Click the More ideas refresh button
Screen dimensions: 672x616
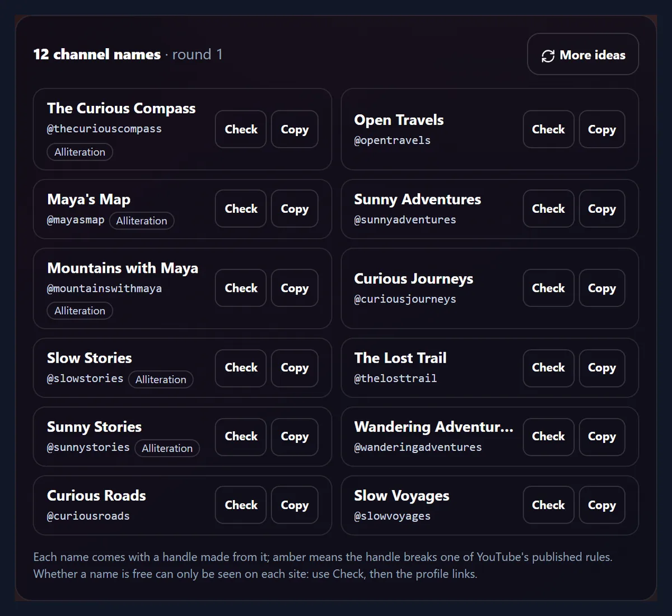coord(583,54)
